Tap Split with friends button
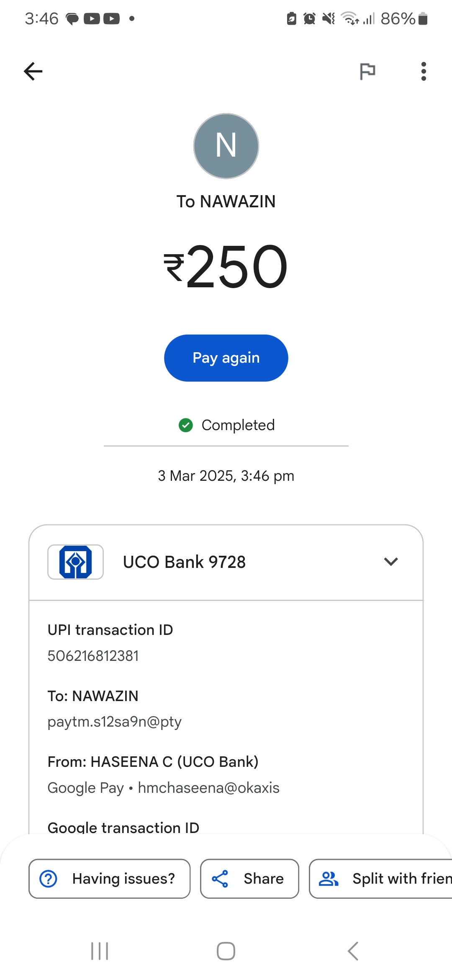The image size is (452, 980). pos(381,879)
